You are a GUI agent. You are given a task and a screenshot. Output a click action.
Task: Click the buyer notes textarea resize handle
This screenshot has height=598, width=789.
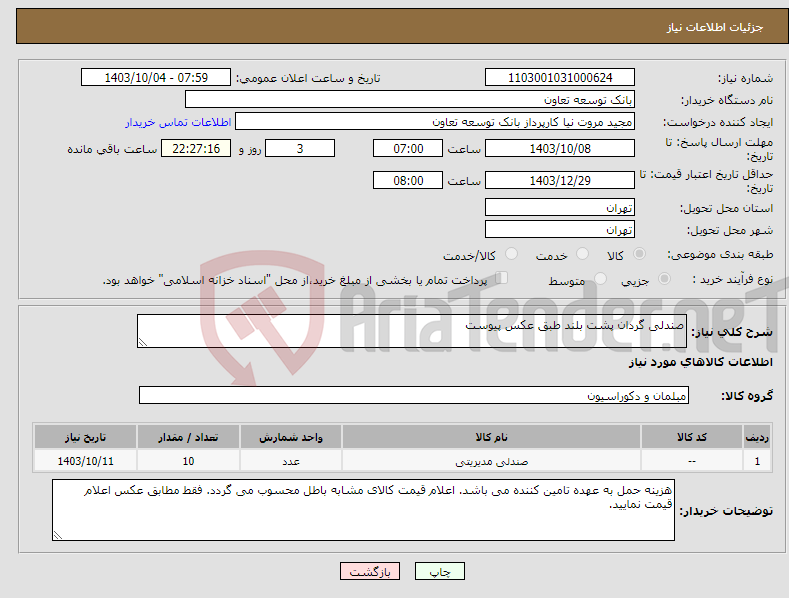[x=58, y=535]
